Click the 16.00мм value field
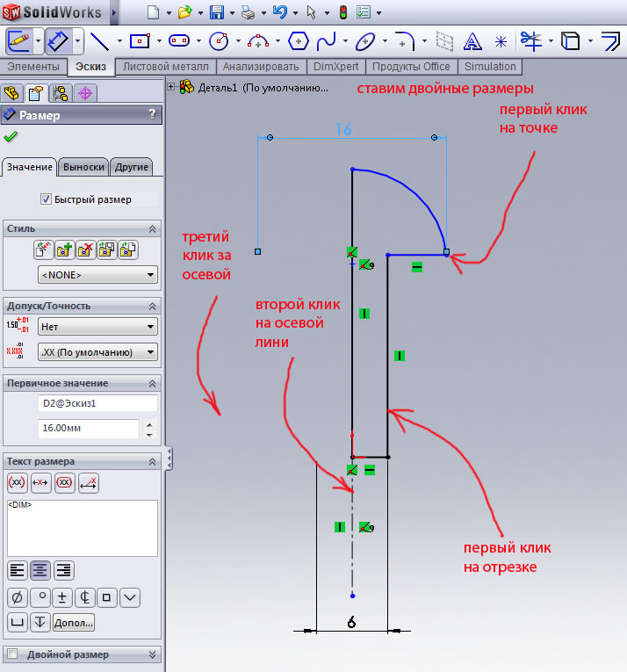The width and height of the screenshot is (627, 672). (88, 429)
